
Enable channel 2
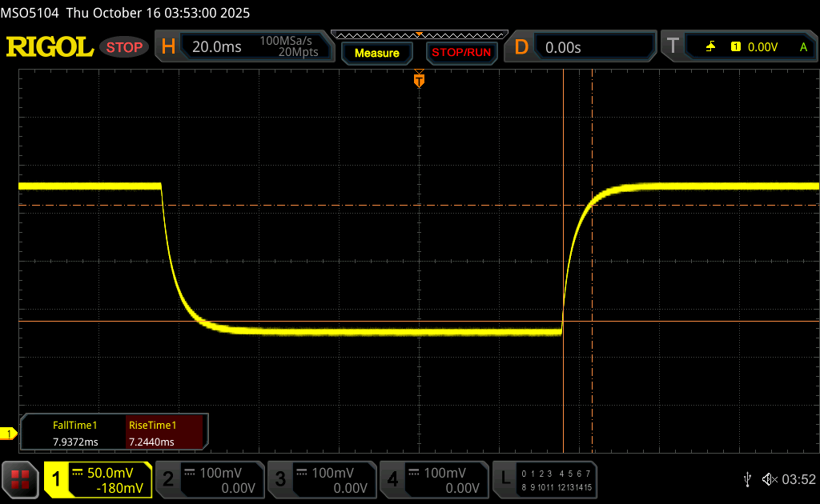[208, 479]
